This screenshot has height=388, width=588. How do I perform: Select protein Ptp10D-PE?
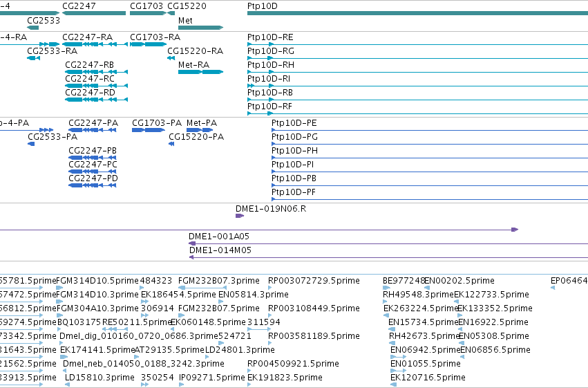click(x=430, y=130)
